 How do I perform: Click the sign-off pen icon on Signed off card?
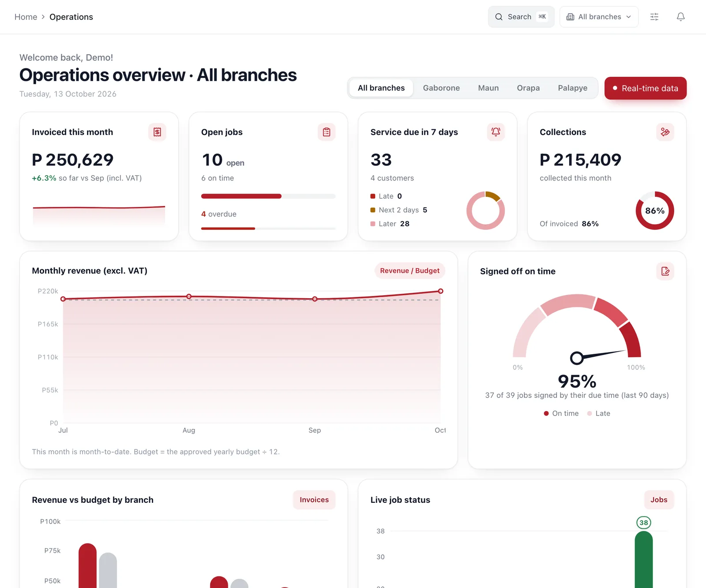(x=665, y=271)
